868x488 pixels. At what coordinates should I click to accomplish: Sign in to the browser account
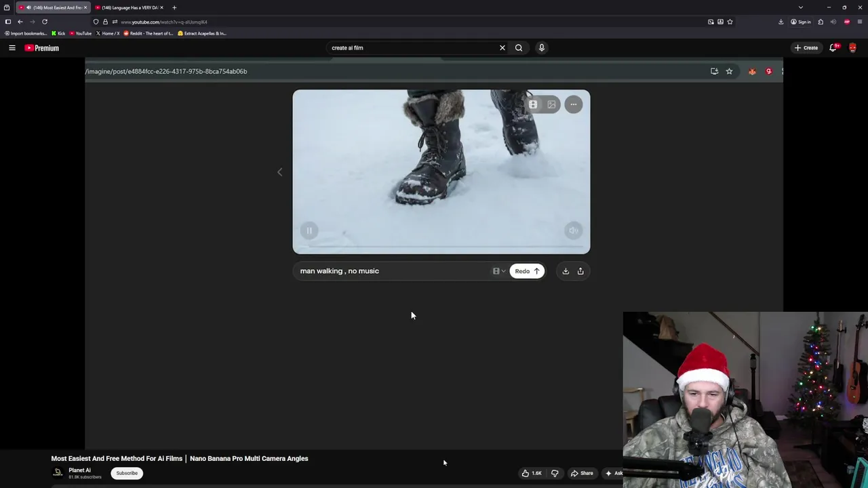click(x=801, y=22)
